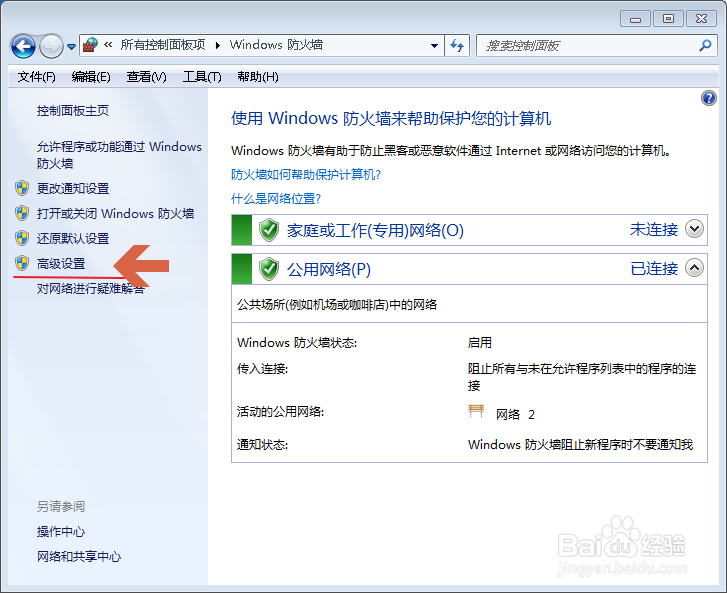The height and width of the screenshot is (593, 727).
Task: Open 高级设置 link
Action: (x=61, y=264)
